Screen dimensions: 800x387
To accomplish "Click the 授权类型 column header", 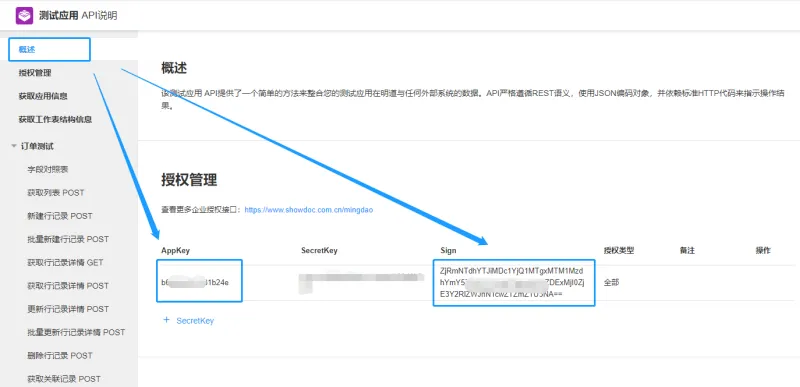I will [619, 250].
